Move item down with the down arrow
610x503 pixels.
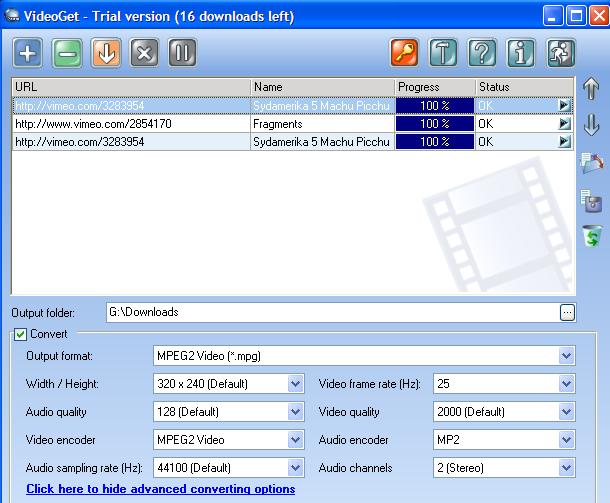591,124
